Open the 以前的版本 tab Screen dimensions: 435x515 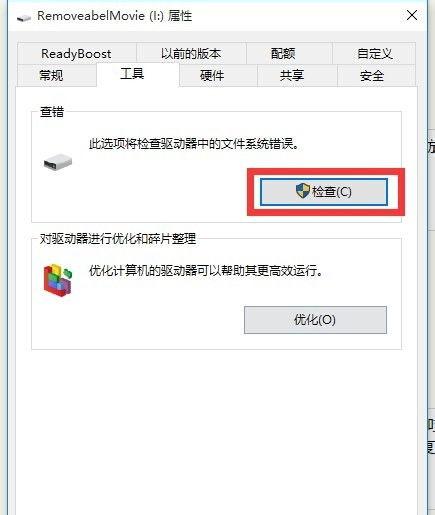[x=191, y=53]
